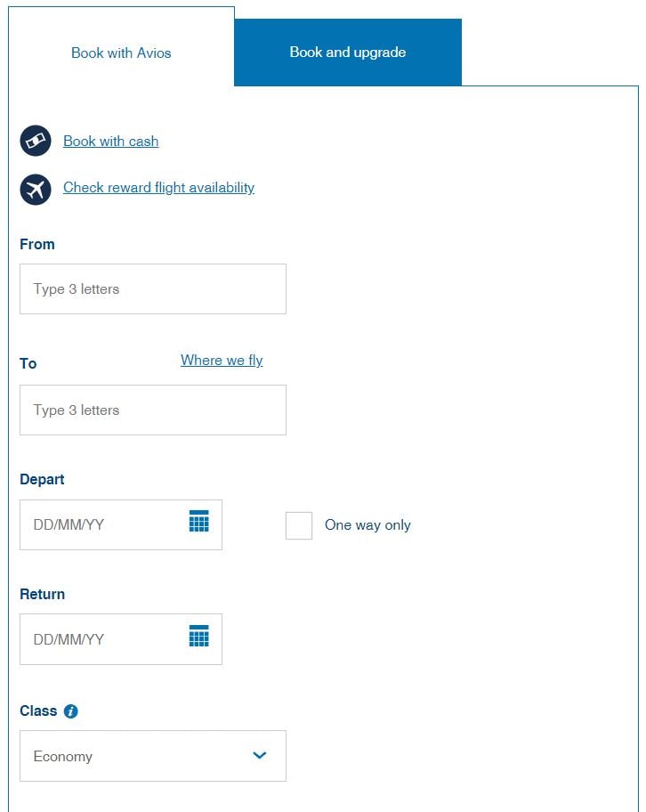Tick the One way only checkbox
Image resolution: width=646 pixels, height=812 pixels.
pos(299,525)
